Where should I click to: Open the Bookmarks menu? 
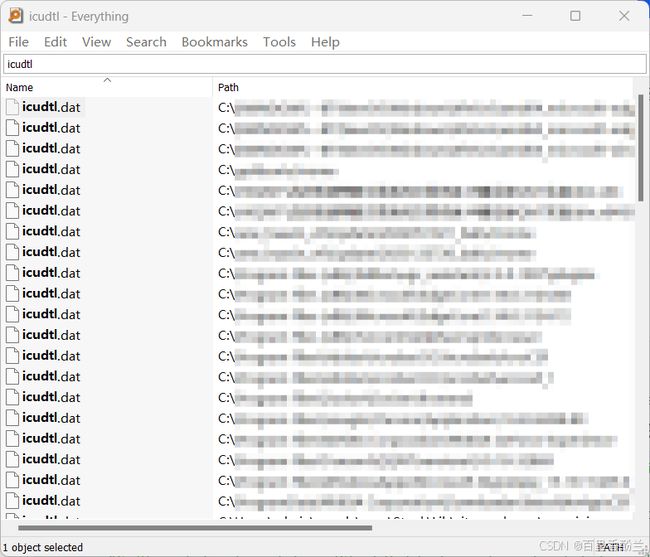[214, 42]
